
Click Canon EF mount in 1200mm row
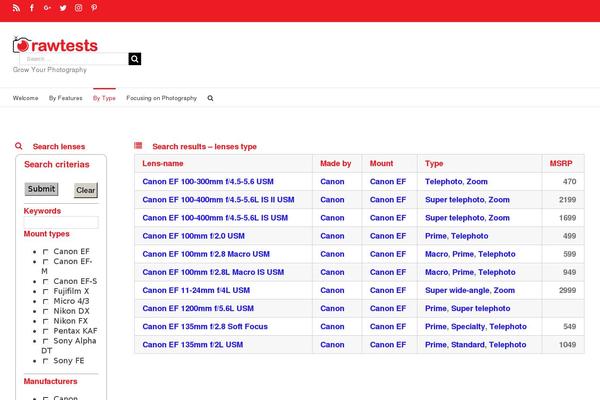tap(388, 308)
